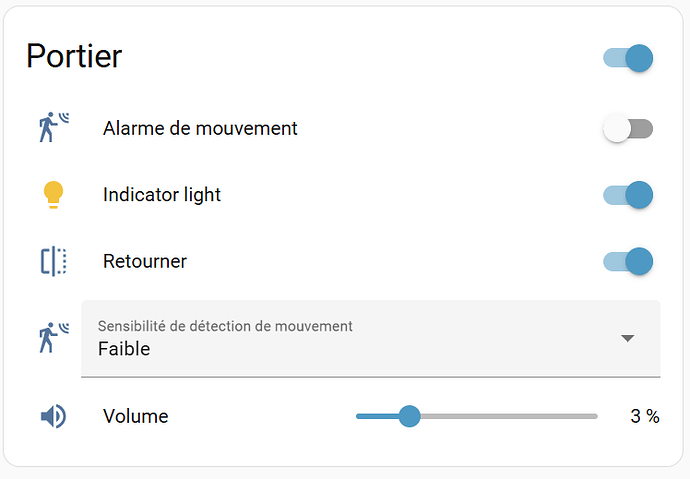Click the motion alarm walking-person icon

[x=54, y=128]
